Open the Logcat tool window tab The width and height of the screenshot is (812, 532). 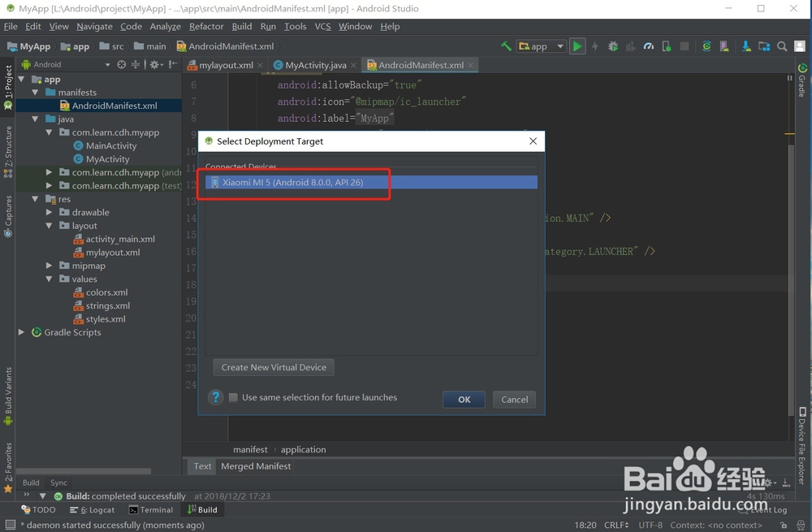point(93,510)
